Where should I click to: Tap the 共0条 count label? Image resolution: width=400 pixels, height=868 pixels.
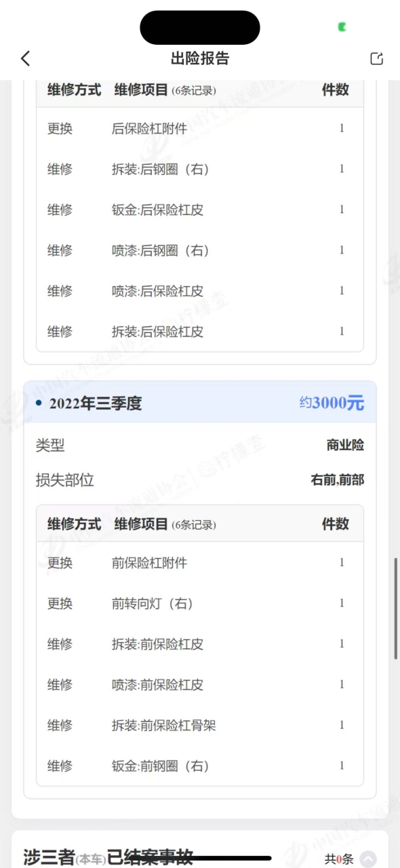(x=339, y=859)
